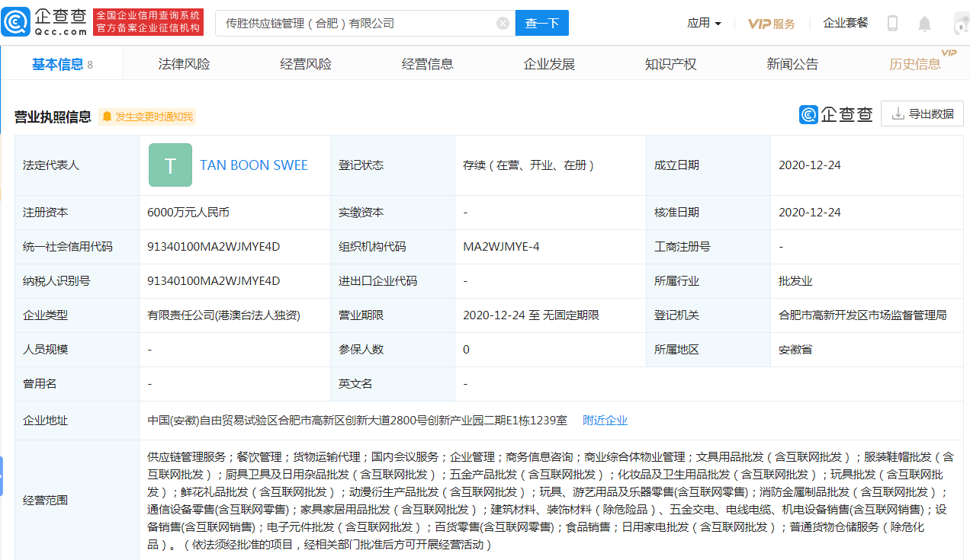This screenshot has height=560, width=970.
Task: Open the mobile phone icon
Action: coord(892,24)
